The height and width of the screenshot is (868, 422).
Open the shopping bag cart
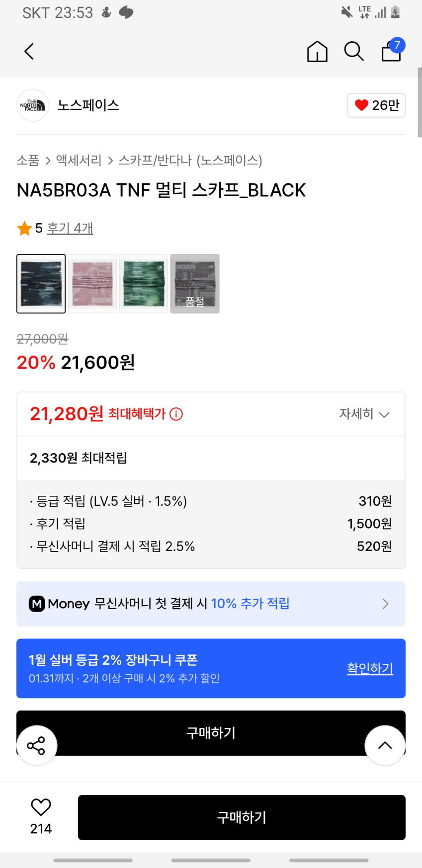(x=392, y=51)
